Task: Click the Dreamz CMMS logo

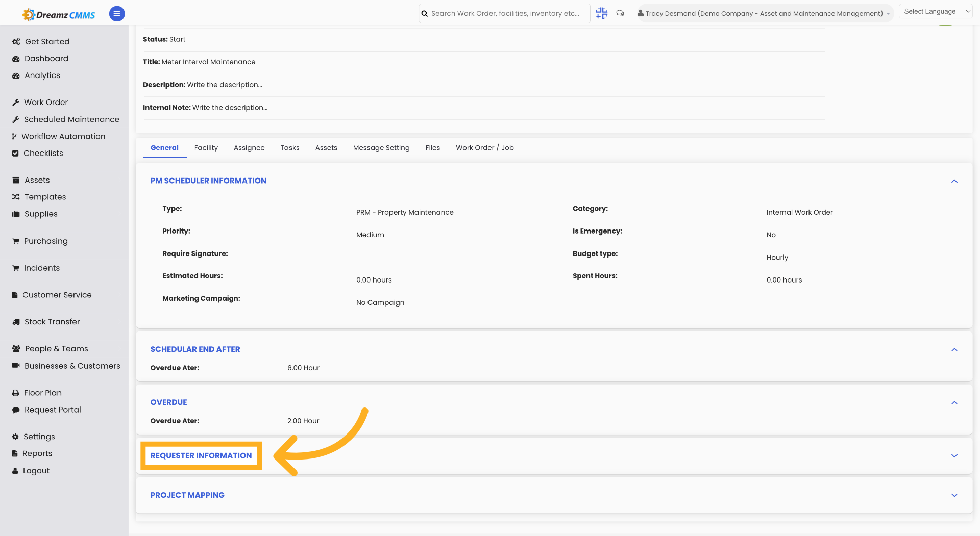Action: [59, 14]
